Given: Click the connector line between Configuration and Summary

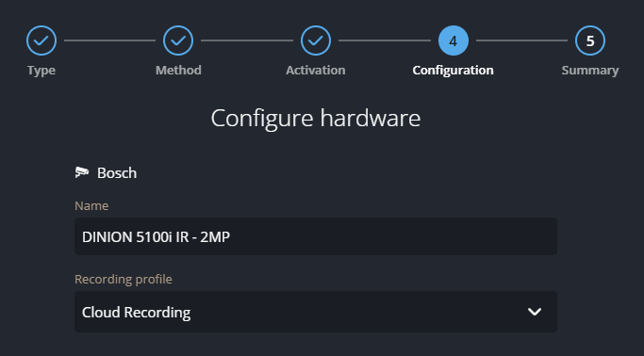Looking at the screenshot, I should [521, 40].
